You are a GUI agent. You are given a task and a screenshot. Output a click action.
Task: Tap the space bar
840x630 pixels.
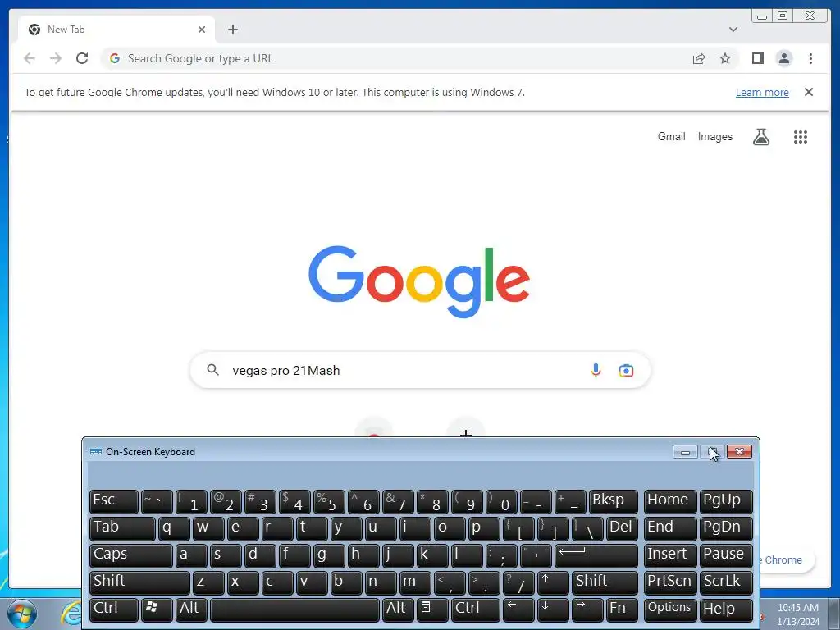coord(294,609)
